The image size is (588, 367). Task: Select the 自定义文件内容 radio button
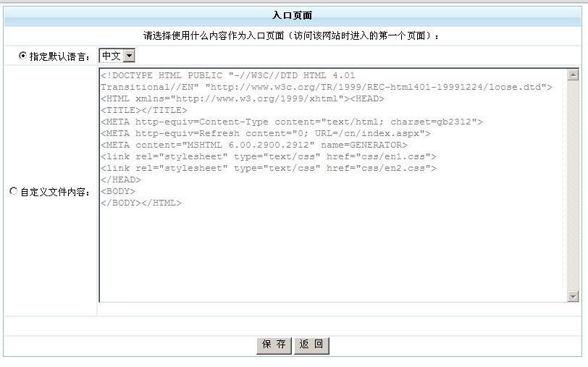(x=14, y=191)
